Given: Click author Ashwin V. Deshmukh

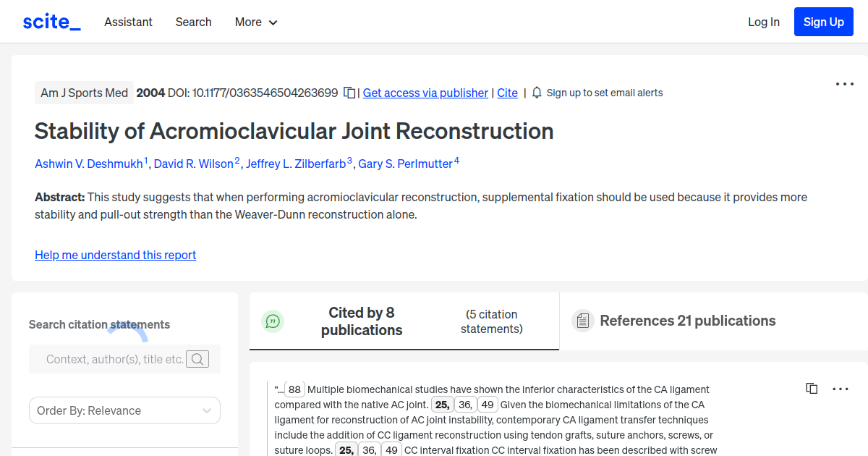Looking at the screenshot, I should click(x=88, y=164).
